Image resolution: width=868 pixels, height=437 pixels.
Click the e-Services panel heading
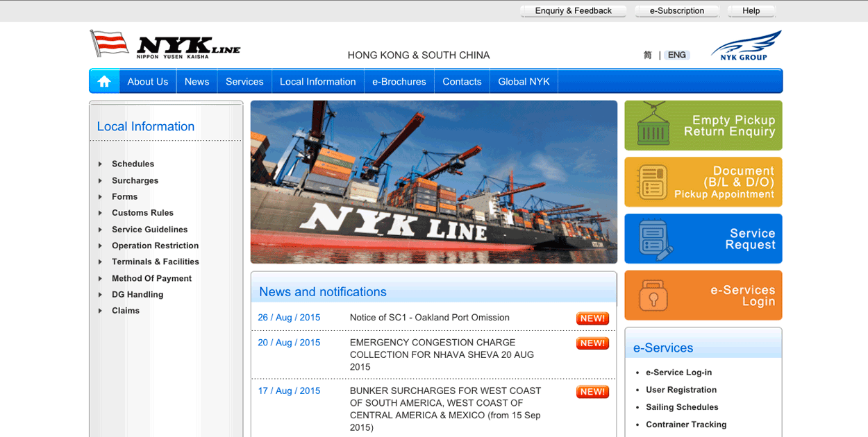pos(663,348)
